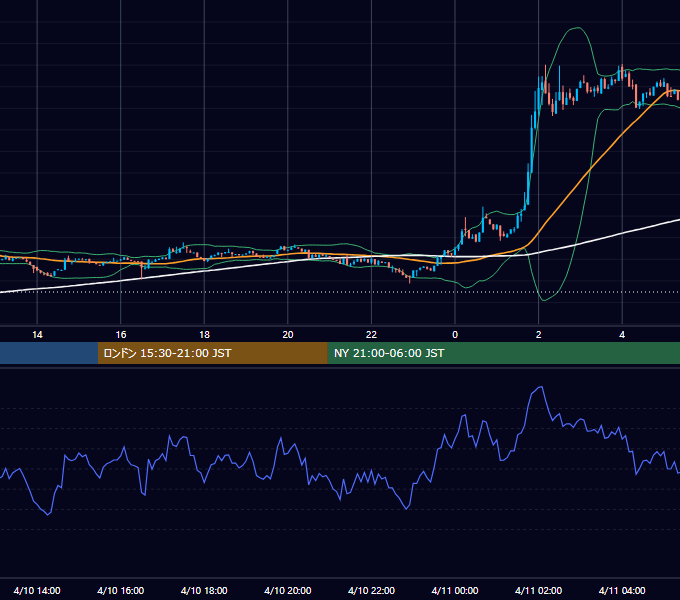Click the 4/11 04:00 lower axis label

[622, 590]
